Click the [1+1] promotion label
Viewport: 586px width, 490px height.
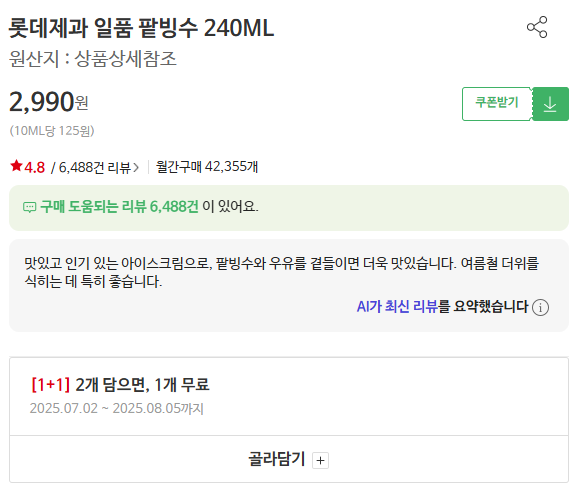click(x=50, y=384)
